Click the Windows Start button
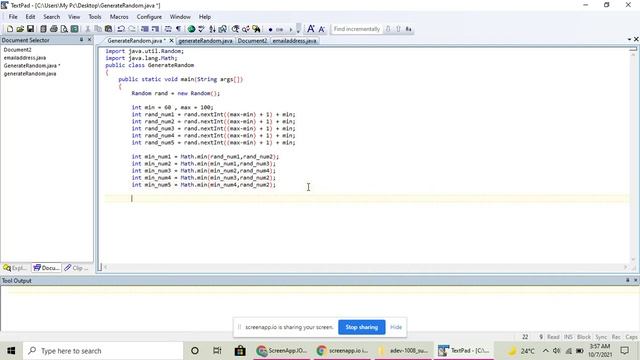This screenshot has width=640, height=360. 11,351
